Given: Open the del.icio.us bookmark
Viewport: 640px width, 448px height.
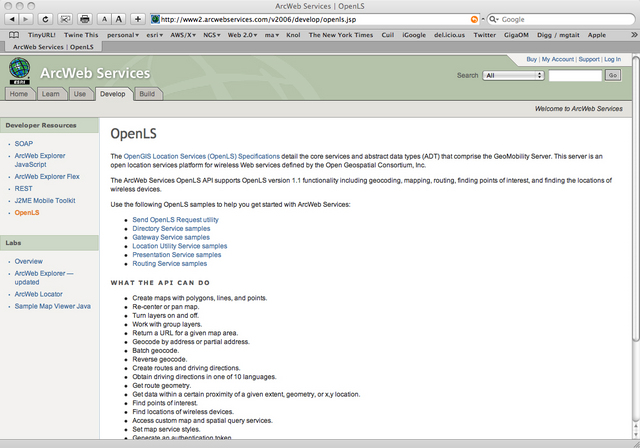Looking at the screenshot, I should point(449,35).
